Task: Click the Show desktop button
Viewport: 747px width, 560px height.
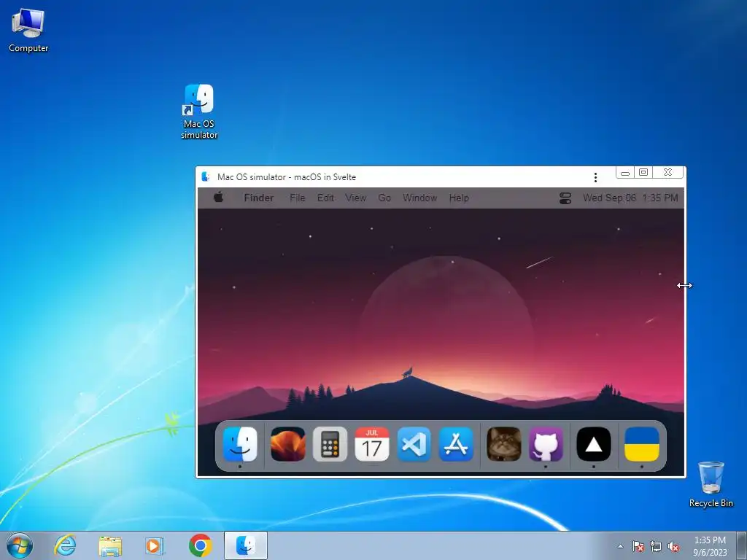Action: [x=742, y=545]
